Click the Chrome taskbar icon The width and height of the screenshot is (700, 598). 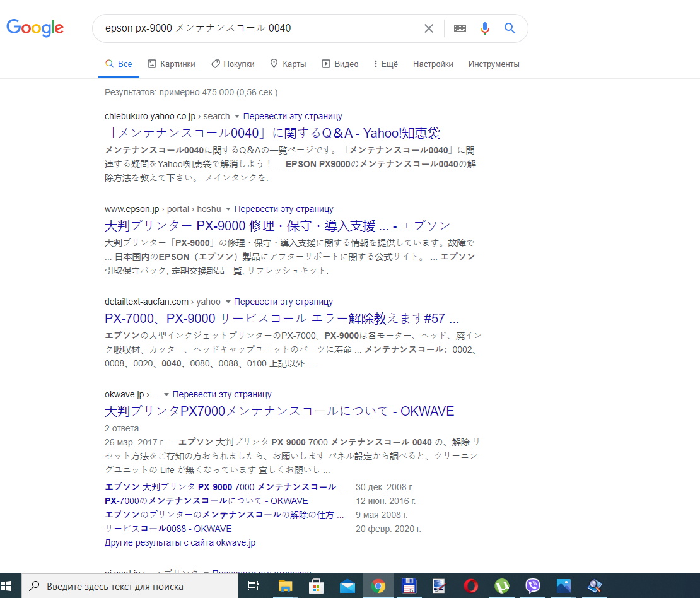click(x=378, y=586)
